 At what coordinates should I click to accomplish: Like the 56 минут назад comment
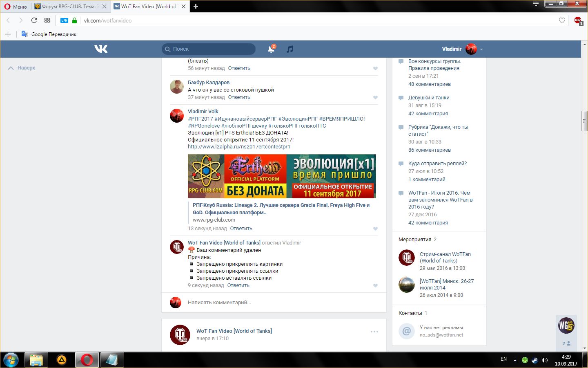coord(375,68)
